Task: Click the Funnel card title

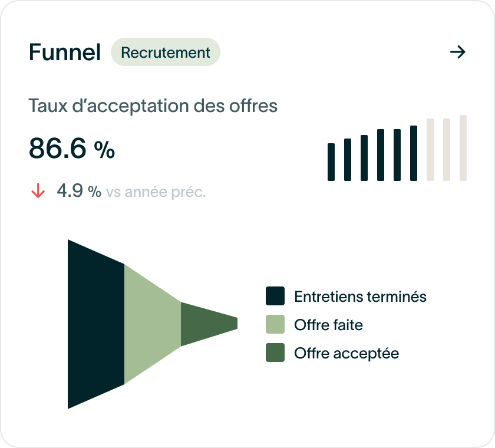Action: (65, 52)
